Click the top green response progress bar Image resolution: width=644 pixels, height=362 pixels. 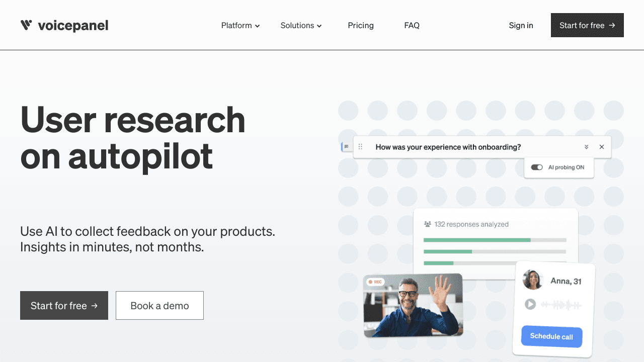click(x=477, y=240)
